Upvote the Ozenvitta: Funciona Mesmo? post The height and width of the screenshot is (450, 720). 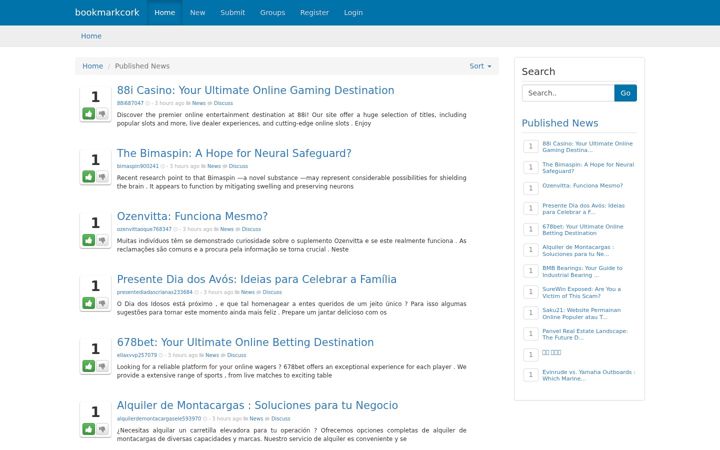[x=89, y=240]
